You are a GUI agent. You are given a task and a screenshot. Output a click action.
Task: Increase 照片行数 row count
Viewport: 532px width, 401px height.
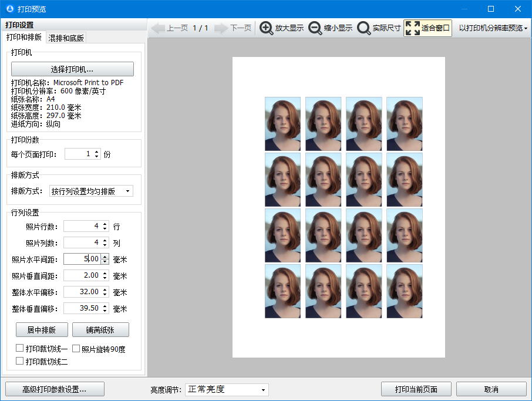click(105, 224)
